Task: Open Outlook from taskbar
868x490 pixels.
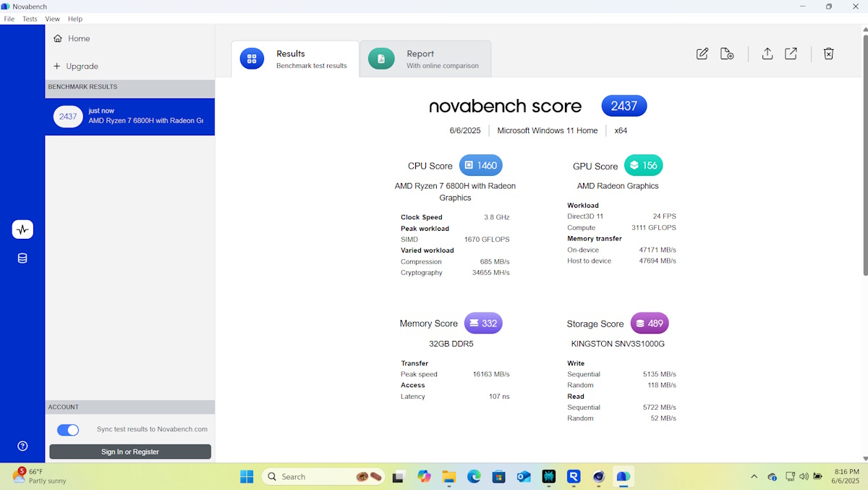Action: (524, 476)
